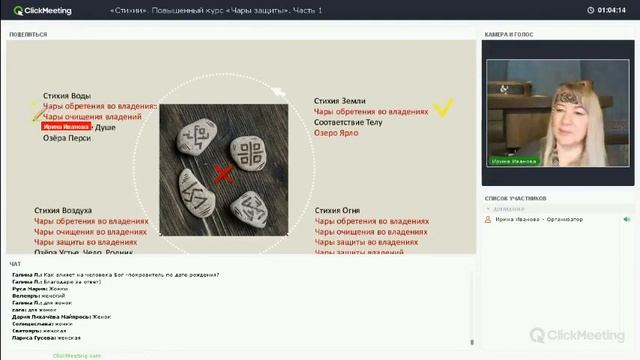Click the Велеяръ chat message

coord(38,296)
